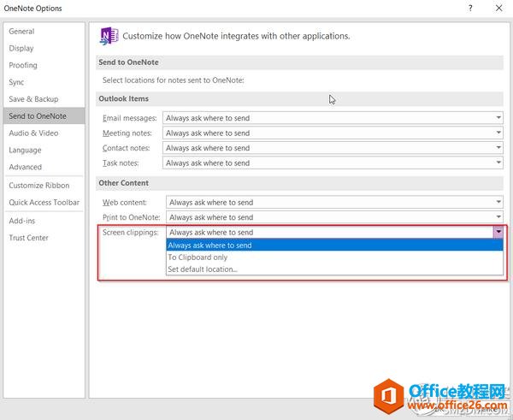Open help with the question mark button
The height and width of the screenshot is (420, 513).
click(469, 9)
